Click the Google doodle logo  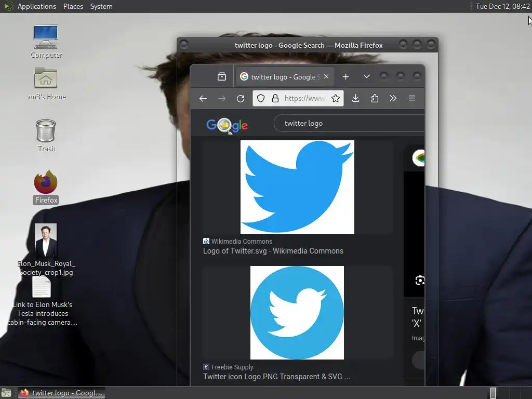(x=227, y=125)
